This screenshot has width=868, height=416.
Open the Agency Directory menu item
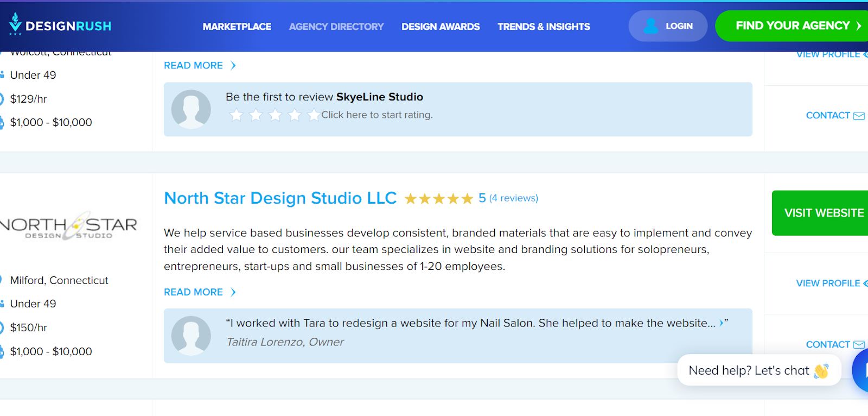336,27
